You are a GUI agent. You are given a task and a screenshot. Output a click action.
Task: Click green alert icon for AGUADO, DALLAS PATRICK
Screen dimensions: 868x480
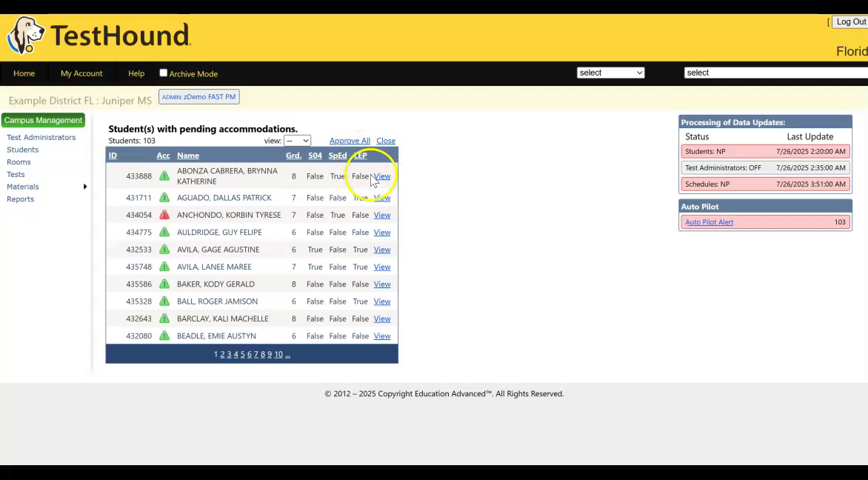pyautogui.click(x=164, y=198)
